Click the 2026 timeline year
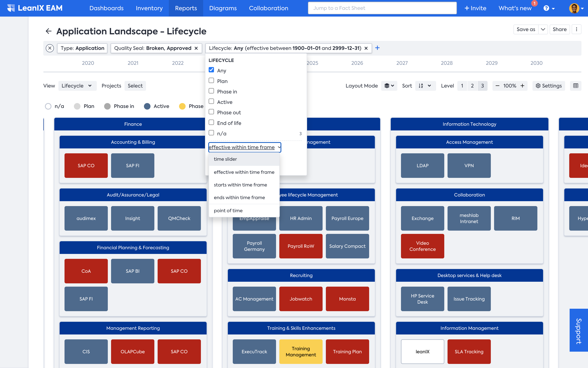The height and width of the screenshot is (368, 588). pos(357,63)
